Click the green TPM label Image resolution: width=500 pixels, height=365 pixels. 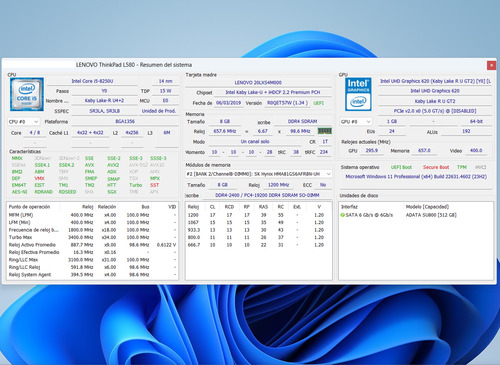(462, 167)
